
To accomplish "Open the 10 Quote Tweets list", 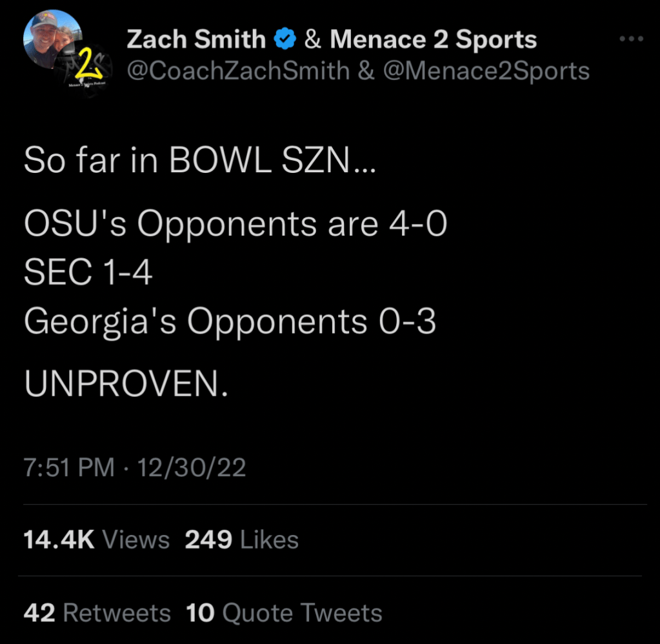I will click(284, 612).
